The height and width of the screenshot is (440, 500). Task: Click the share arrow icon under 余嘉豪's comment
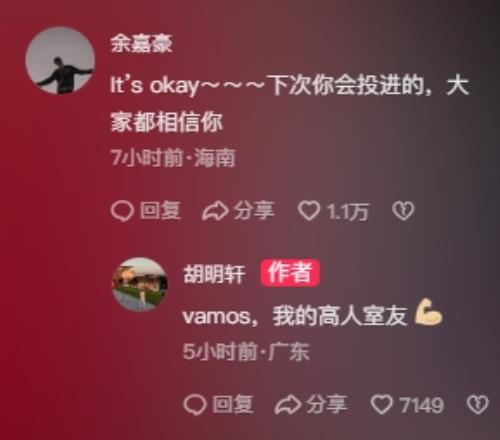tap(215, 211)
